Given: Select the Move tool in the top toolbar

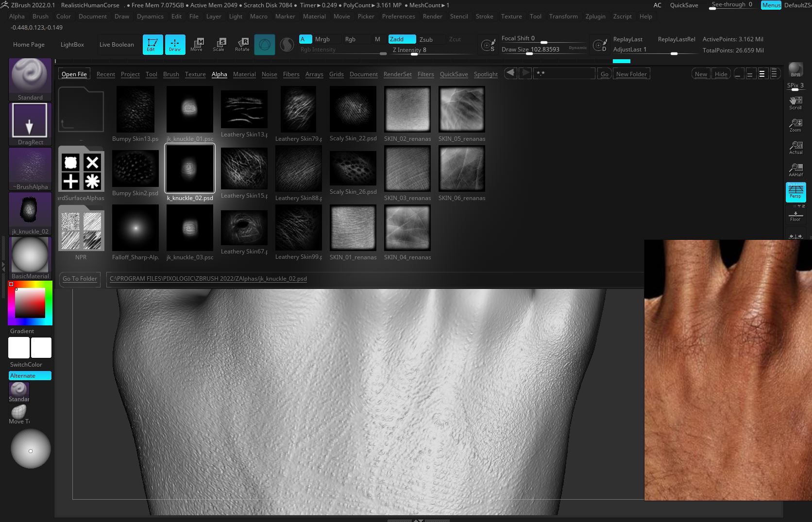Looking at the screenshot, I should [197, 44].
